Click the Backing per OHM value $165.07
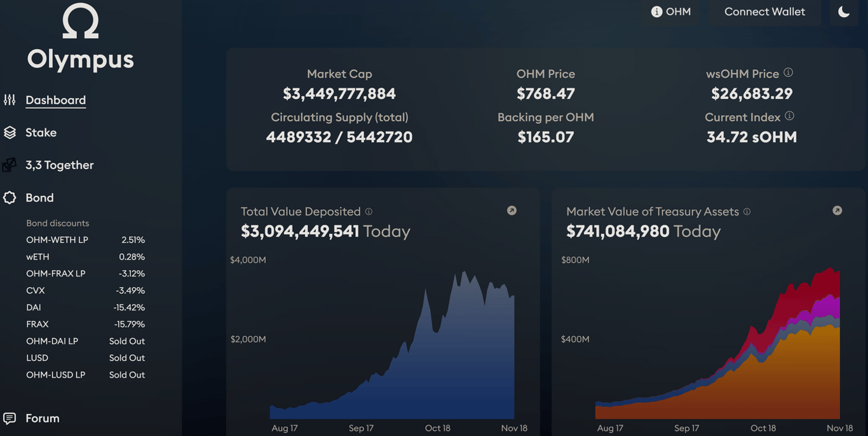 point(546,137)
